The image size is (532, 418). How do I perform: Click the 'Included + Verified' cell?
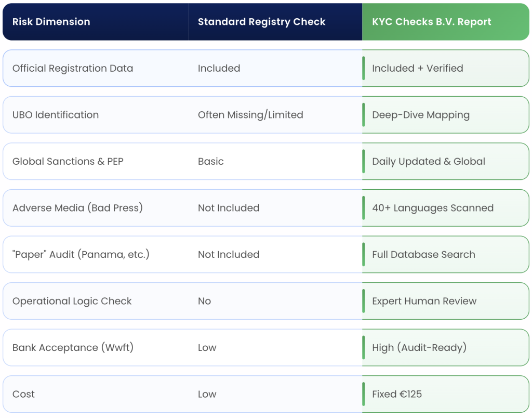[x=417, y=68]
